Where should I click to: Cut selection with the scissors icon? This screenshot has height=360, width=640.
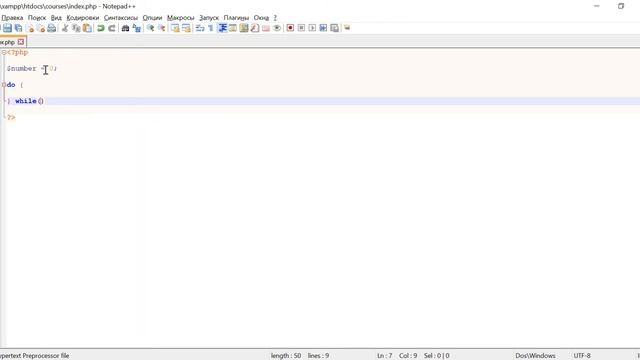coord(64,28)
